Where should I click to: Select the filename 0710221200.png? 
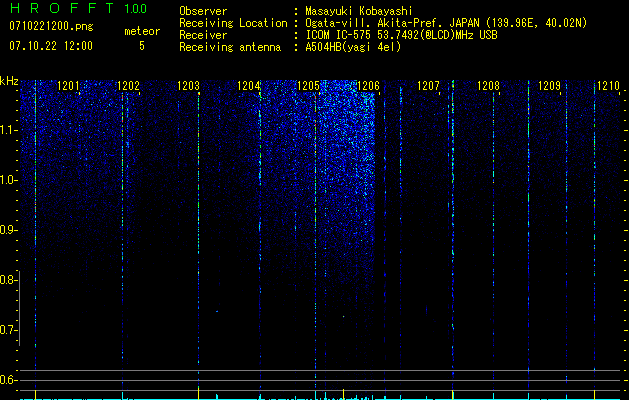[51, 26]
